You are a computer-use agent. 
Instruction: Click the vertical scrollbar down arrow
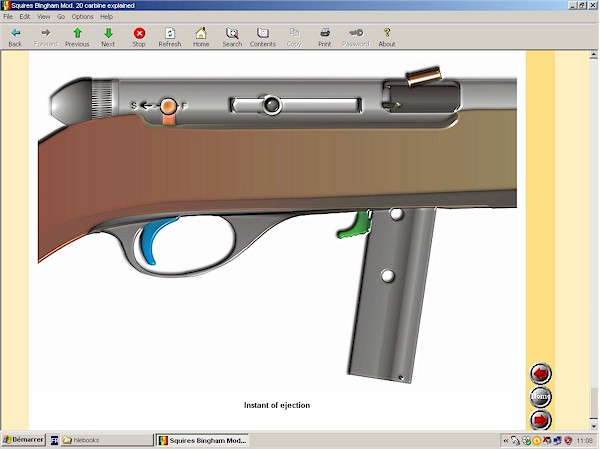click(x=593, y=426)
